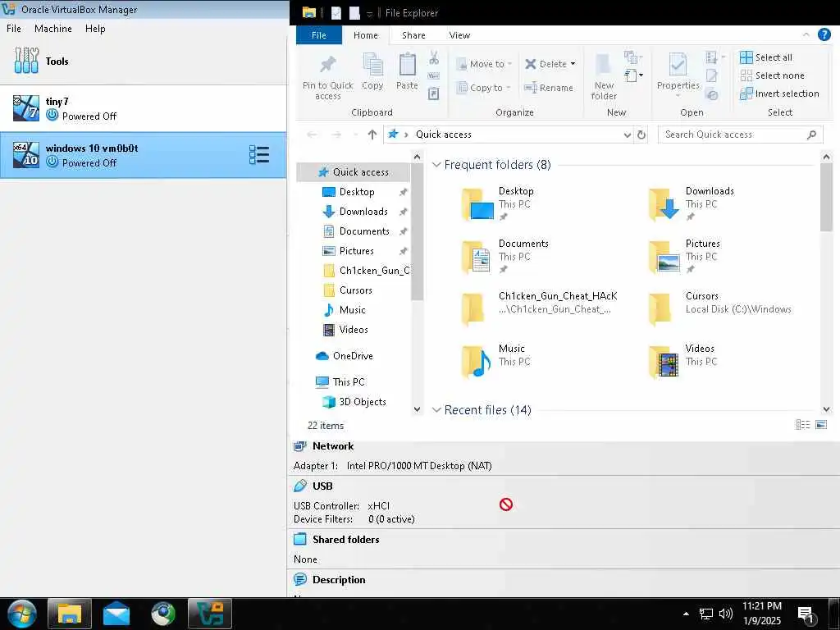Click the History icon in Open group

pyautogui.click(x=712, y=95)
